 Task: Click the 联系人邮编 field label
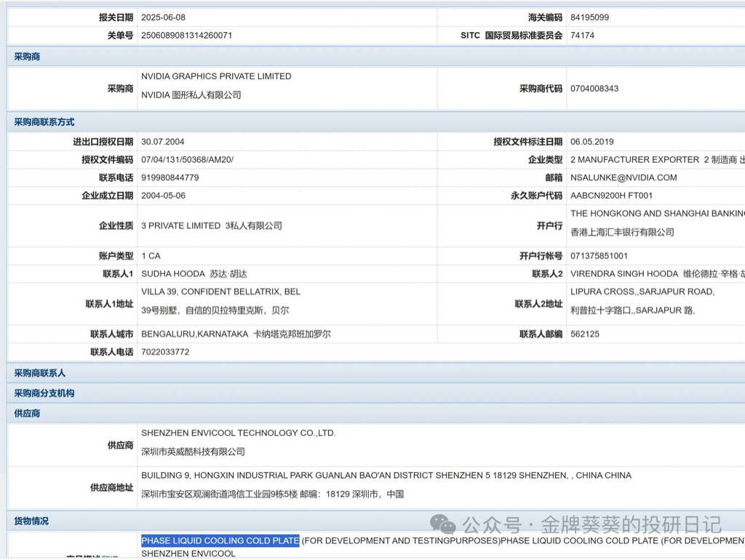(541, 334)
